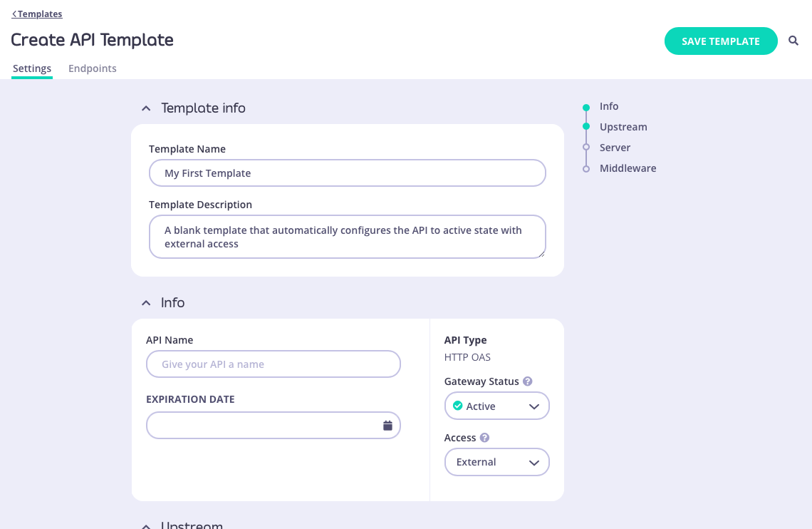Click the Save Template button
Screen dimensions: 812x529
tap(721, 41)
